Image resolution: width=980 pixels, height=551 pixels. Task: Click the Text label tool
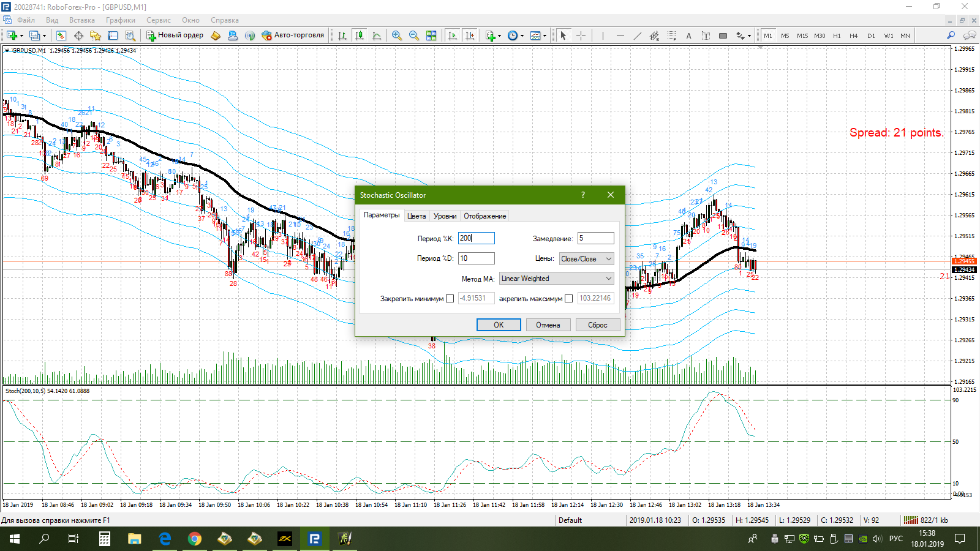click(x=688, y=36)
